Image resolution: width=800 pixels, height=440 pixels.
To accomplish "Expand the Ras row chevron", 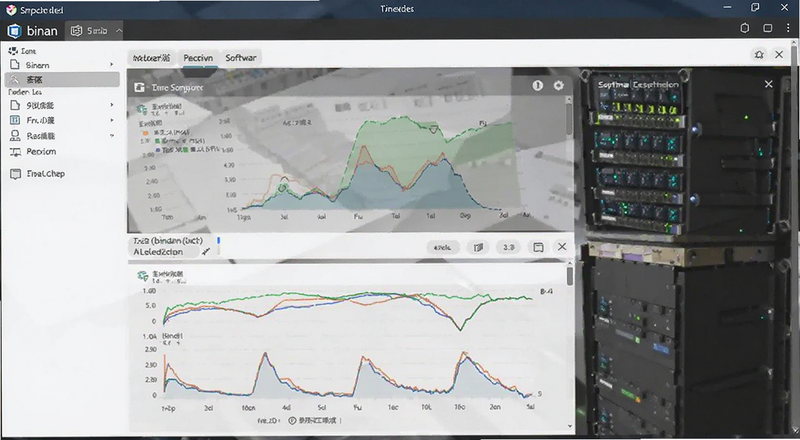I will coord(112,136).
